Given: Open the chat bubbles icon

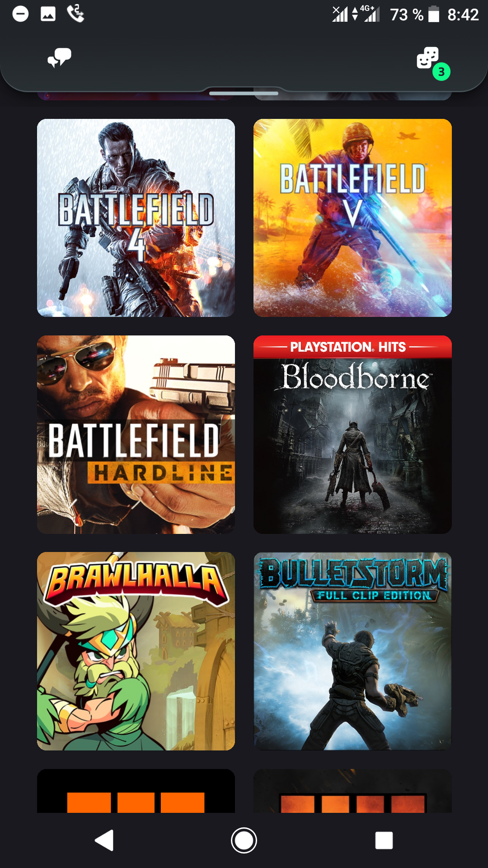Looking at the screenshot, I should click(x=60, y=58).
